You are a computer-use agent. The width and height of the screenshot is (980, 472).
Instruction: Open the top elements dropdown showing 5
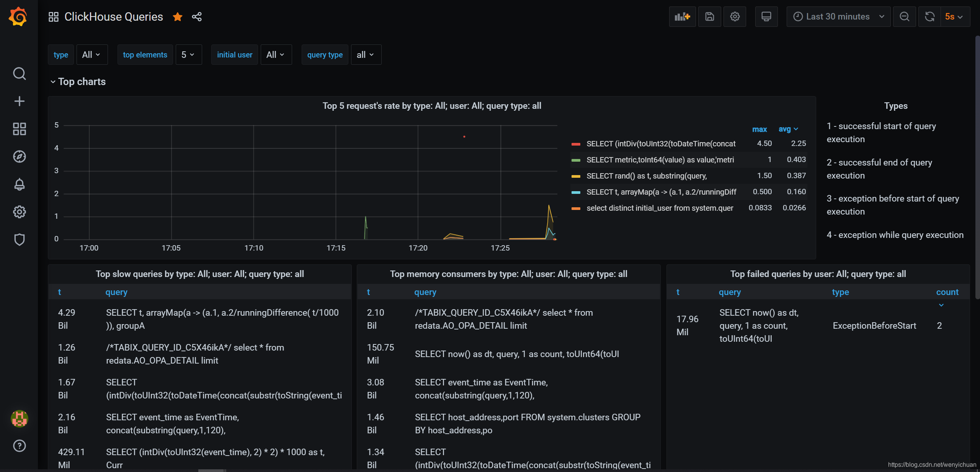[x=188, y=55]
